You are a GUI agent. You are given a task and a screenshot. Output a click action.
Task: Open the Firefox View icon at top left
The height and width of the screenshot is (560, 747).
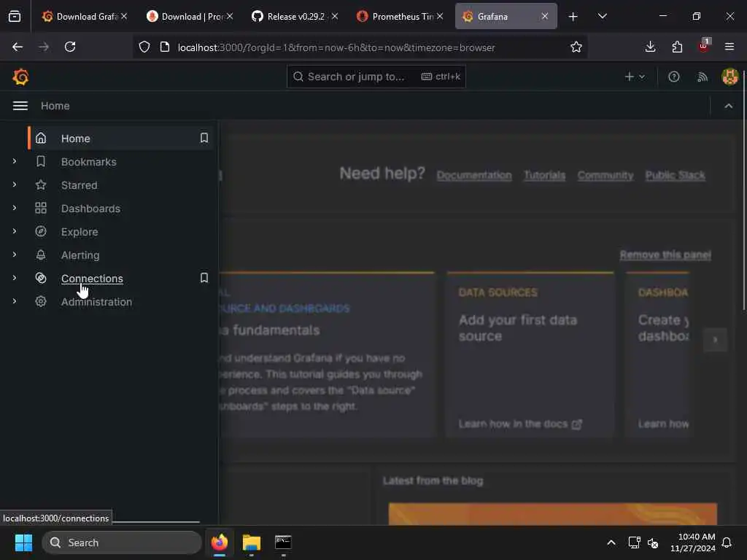point(15,16)
